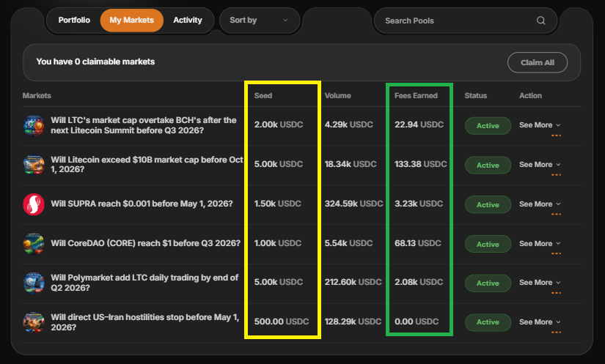Select the "133.38 USDC" fees value
The width and height of the screenshot is (605, 364).
(x=421, y=164)
